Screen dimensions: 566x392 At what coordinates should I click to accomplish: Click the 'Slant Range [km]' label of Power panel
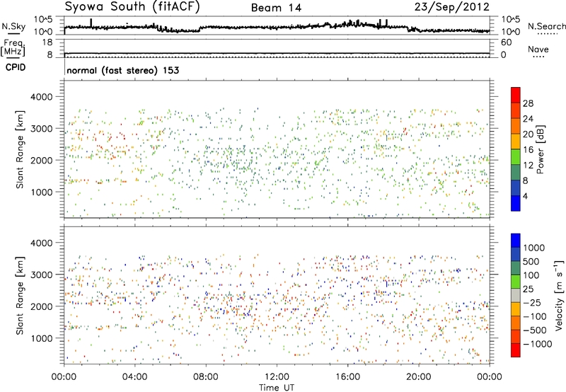[20, 149]
